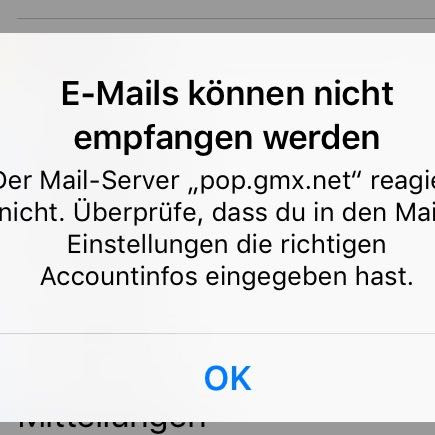This screenshot has height=435, width=435.
Task: Click the word "eingegeben" in the message
Action: tap(276, 278)
